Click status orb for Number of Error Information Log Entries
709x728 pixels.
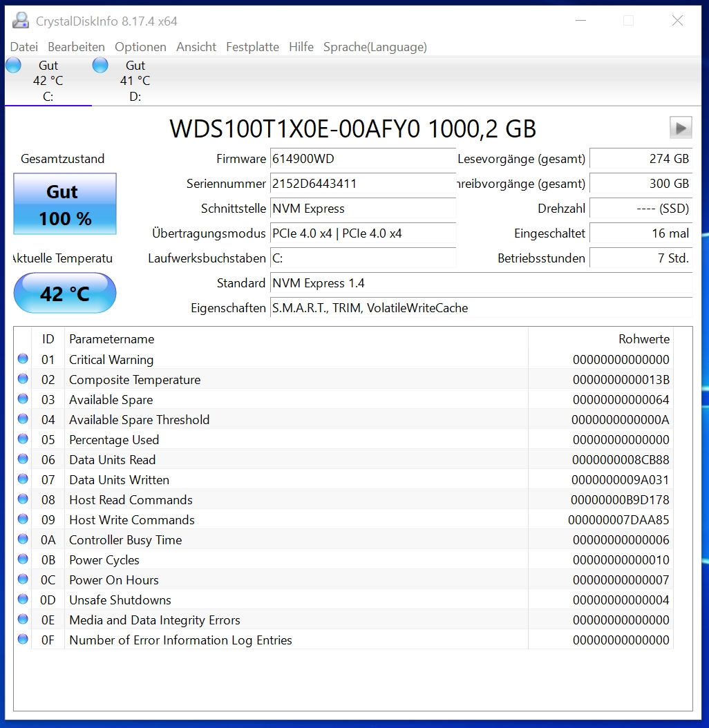point(23,640)
